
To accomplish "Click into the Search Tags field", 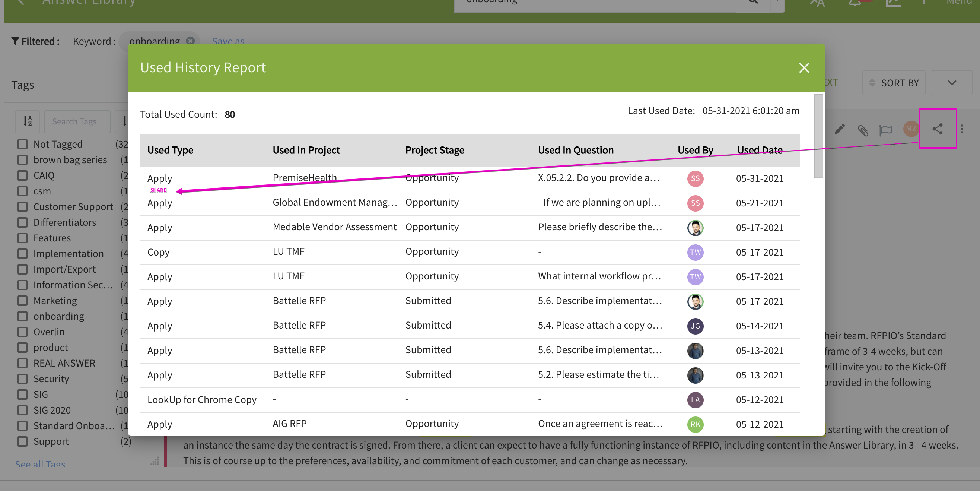I will click(77, 121).
